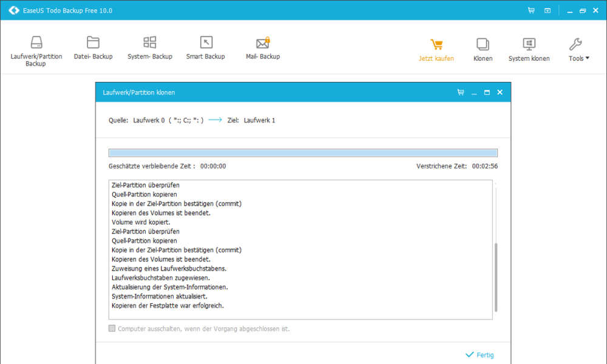607x364 pixels.
Task: Click EaseUS logo in title bar
Action: pyautogui.click(x=14, y=10)
